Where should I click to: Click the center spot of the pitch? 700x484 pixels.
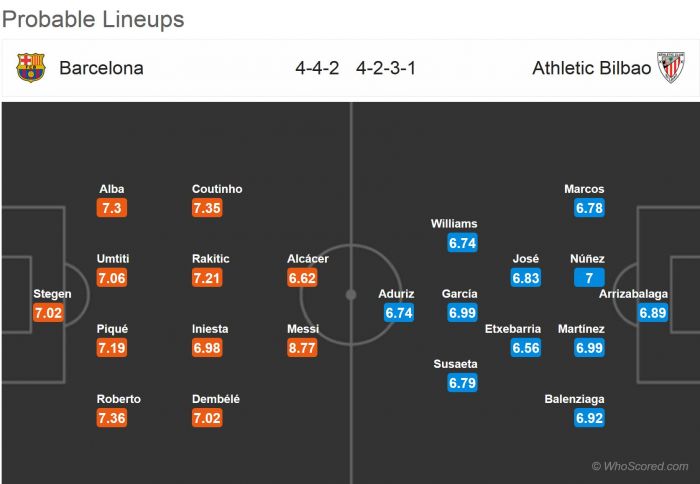[x=351, y=295]
